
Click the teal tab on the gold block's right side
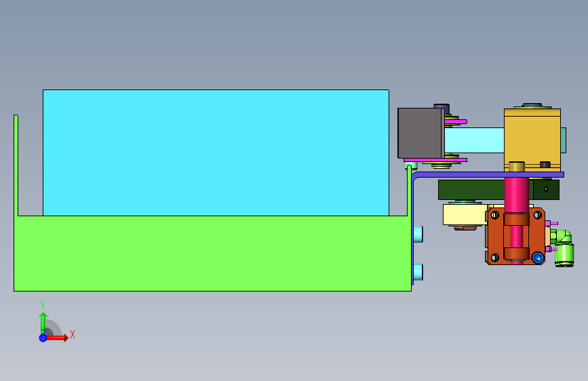click(x=564, y=140)
